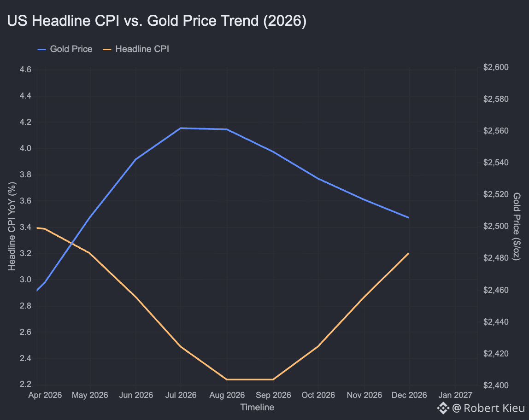The height and width of the screenshot is (420, 529).
Task: Click the @ Robert Kieu watermark link
Action: 488,408
